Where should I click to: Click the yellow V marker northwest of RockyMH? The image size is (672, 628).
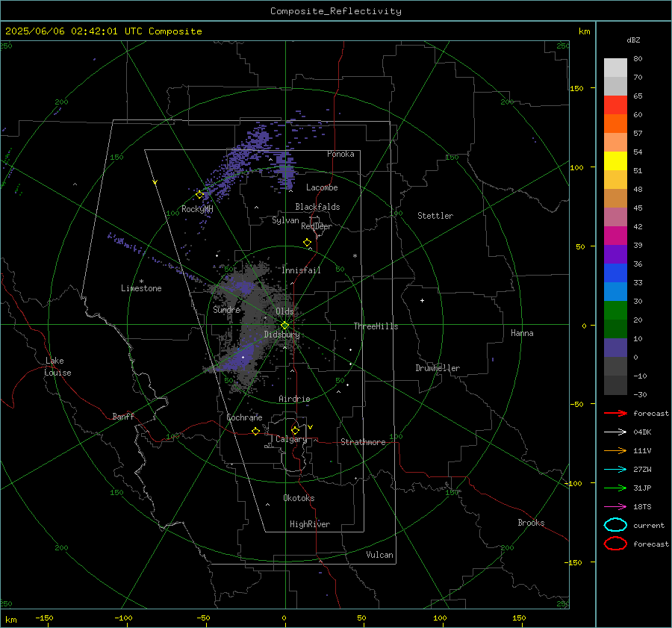click(x=155, y=182)
